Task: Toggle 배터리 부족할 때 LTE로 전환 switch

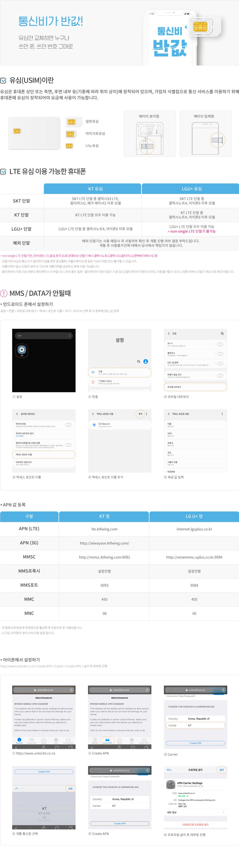Action: tap(68, 445)
